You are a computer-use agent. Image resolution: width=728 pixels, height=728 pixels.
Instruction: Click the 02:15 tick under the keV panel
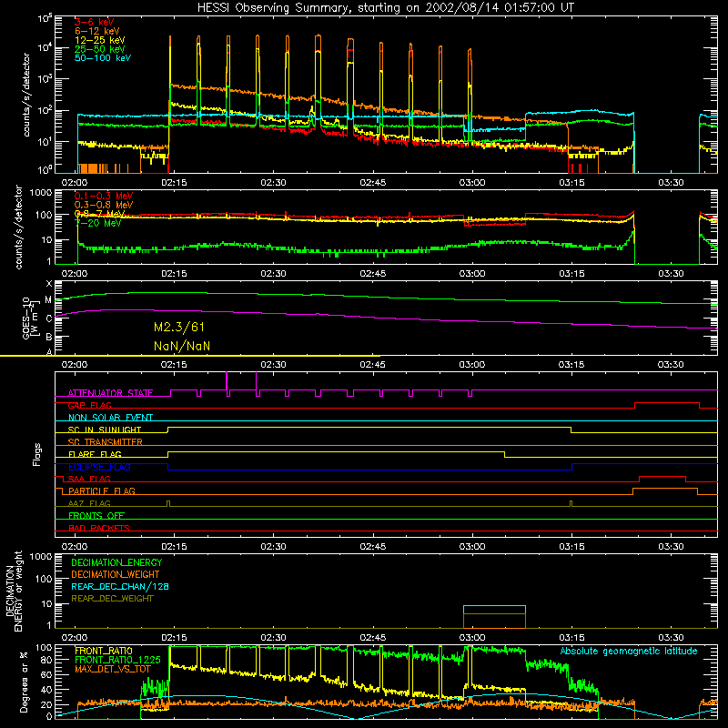tap(174, 183)
